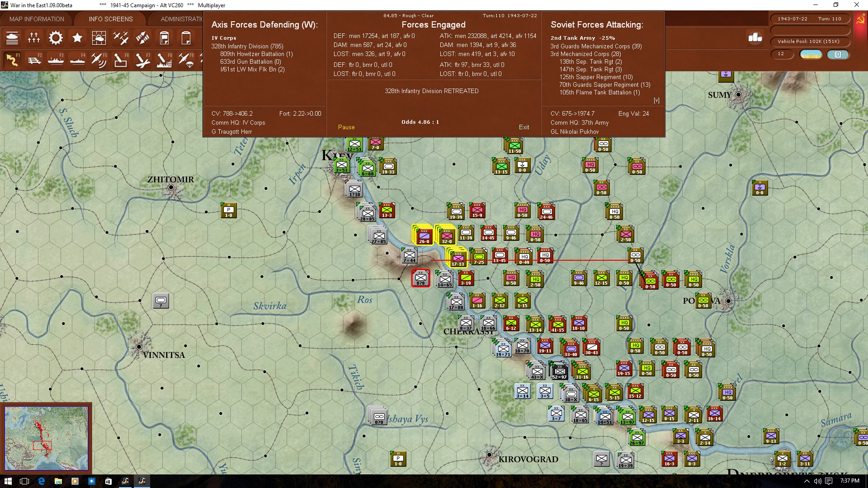Screen dimensions: 868x488
Task: Switch to the INFO SCREENS tab
Action: point(111,19)
